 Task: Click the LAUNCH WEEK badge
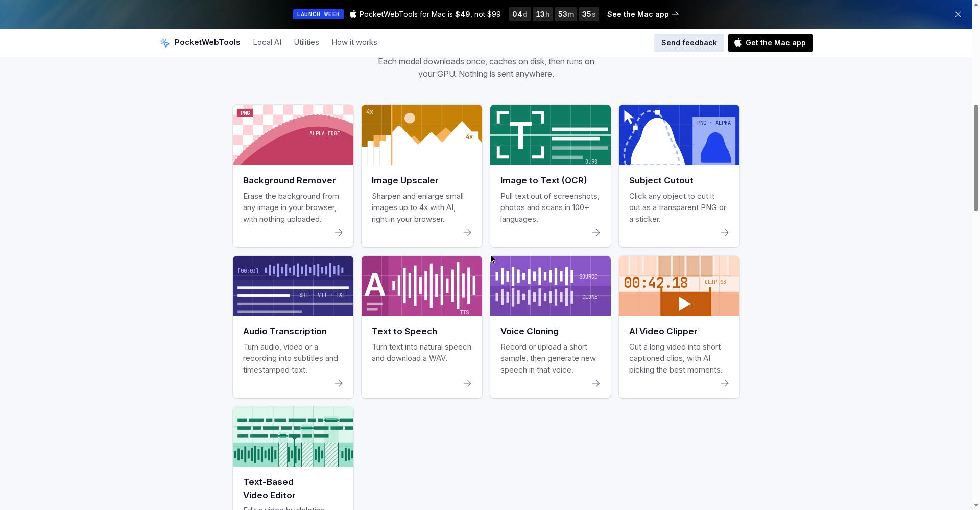(318, 14)
